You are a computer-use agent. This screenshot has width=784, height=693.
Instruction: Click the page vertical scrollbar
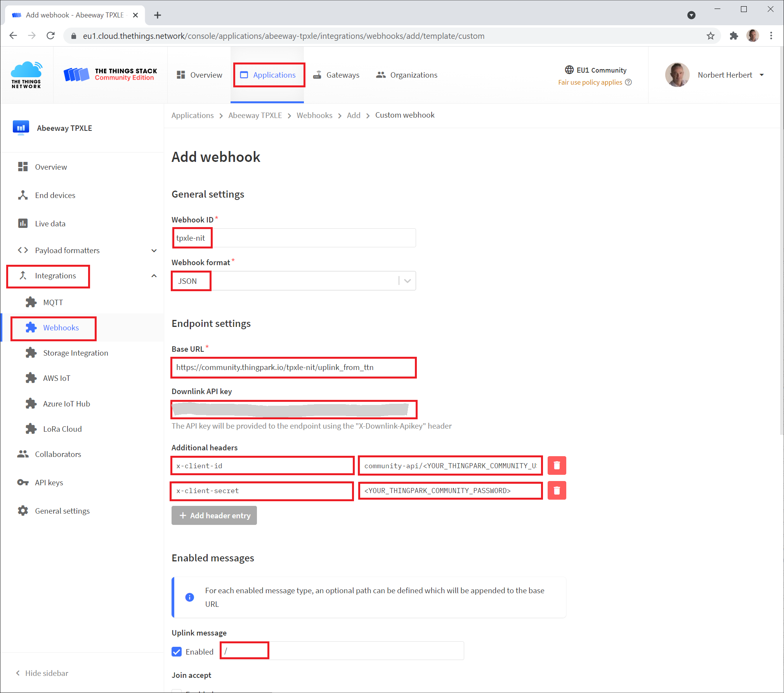click(782, 241)
